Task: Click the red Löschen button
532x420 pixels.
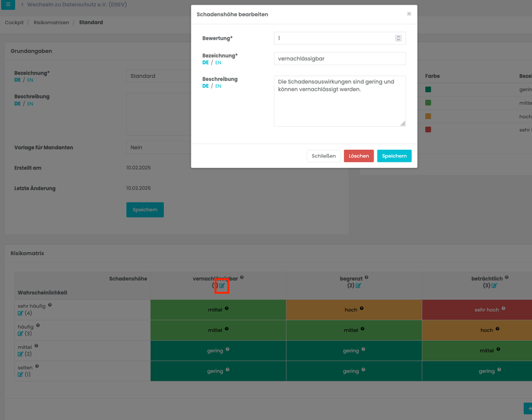Action: pyautogui.click(x=359, y=156)
